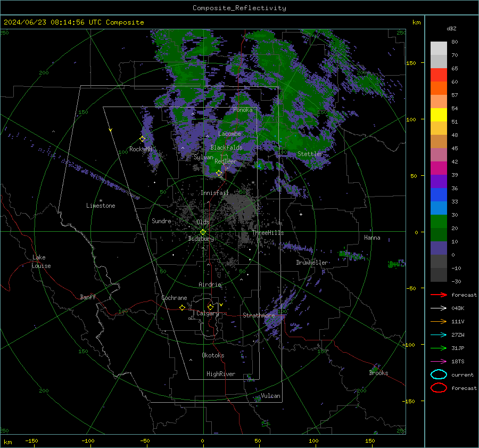
Task: Click the white 04DK arrow in legend
Action: 439,308
